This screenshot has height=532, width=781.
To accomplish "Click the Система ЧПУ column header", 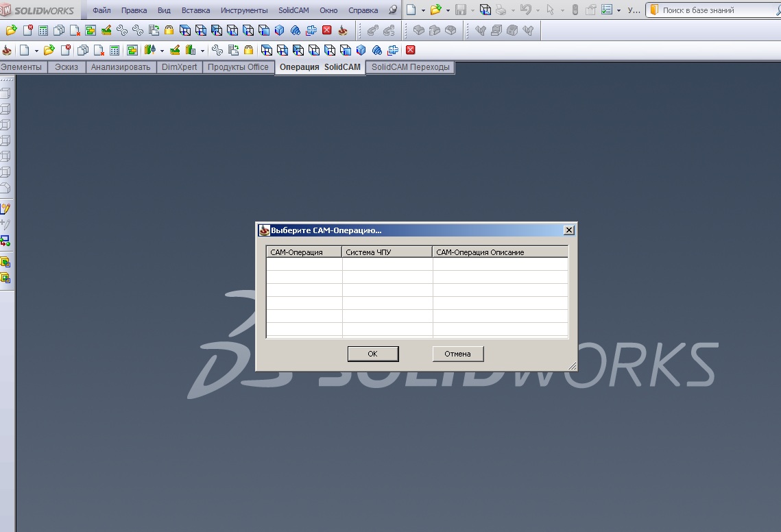I will tap(387, 252).
